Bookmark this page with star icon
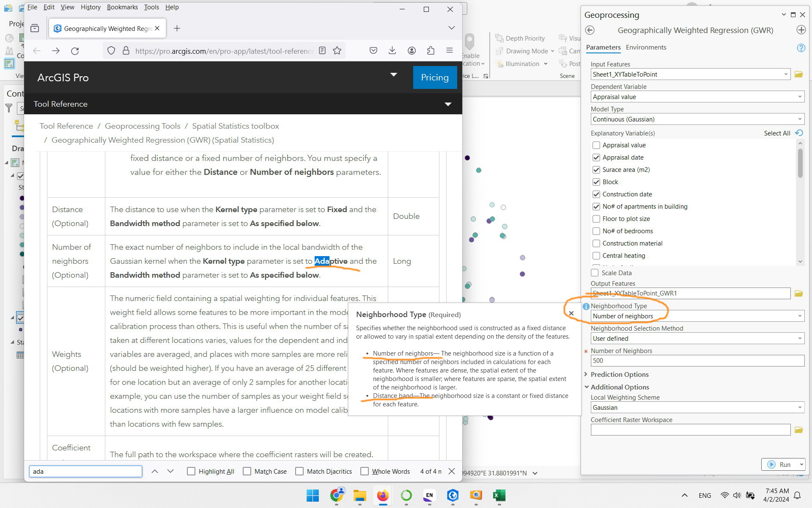Viewport: 812px width, 508px height. click(337, 51)
